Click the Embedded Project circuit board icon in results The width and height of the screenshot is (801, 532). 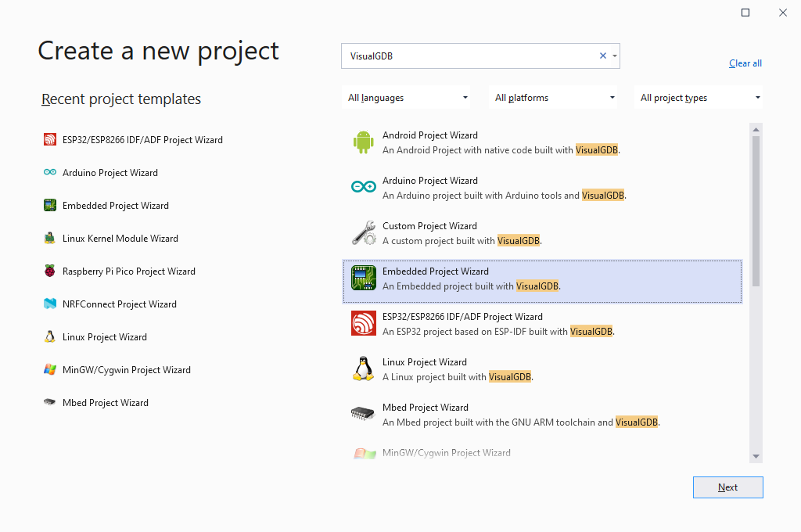coord(363,278)
